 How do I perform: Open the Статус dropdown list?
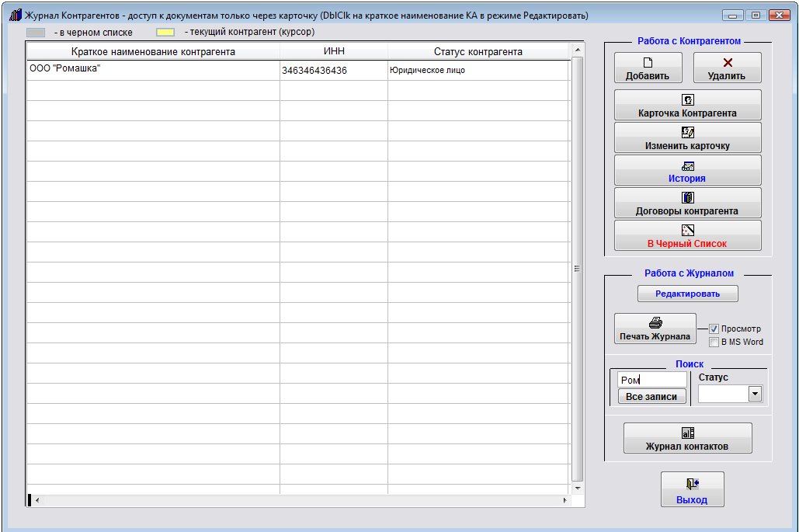pos(756,394)
